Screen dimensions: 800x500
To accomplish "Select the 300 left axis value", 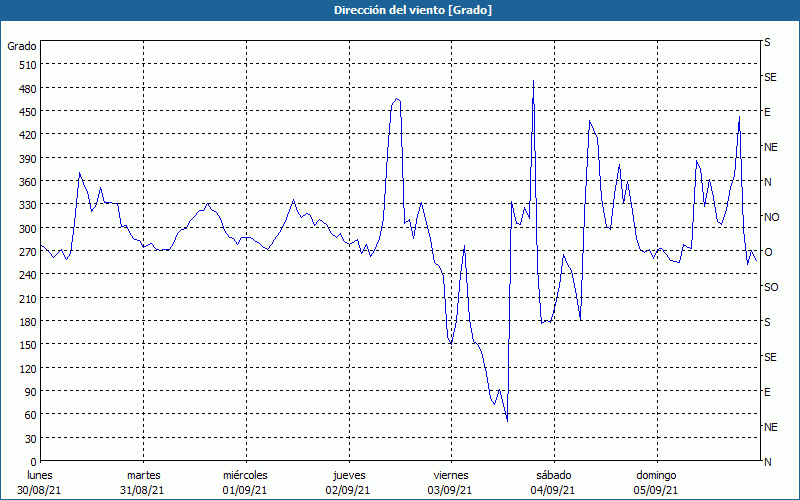I will click(28, 229).
